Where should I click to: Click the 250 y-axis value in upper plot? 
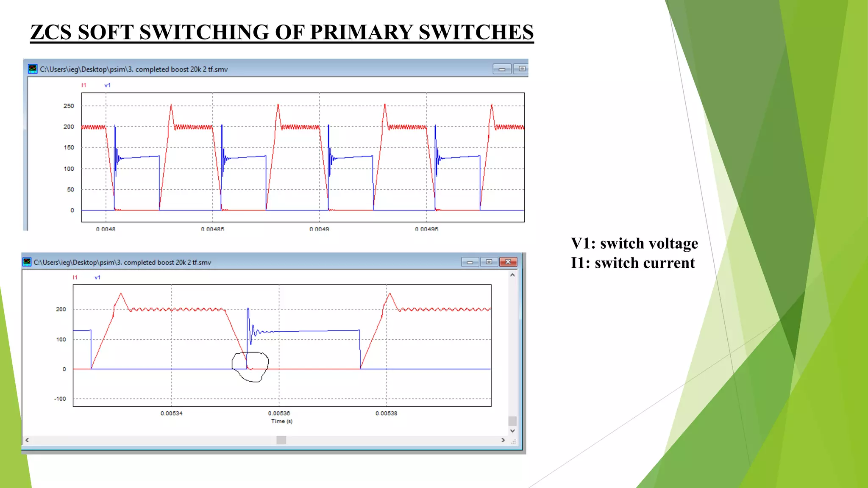(69, 106)
